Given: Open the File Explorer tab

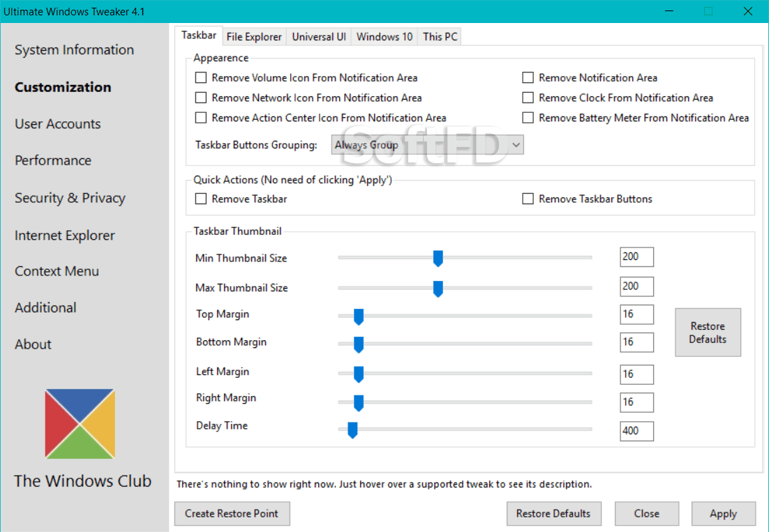Looking at the screenshot, I should pyautogui.click(x=254, y=37).
